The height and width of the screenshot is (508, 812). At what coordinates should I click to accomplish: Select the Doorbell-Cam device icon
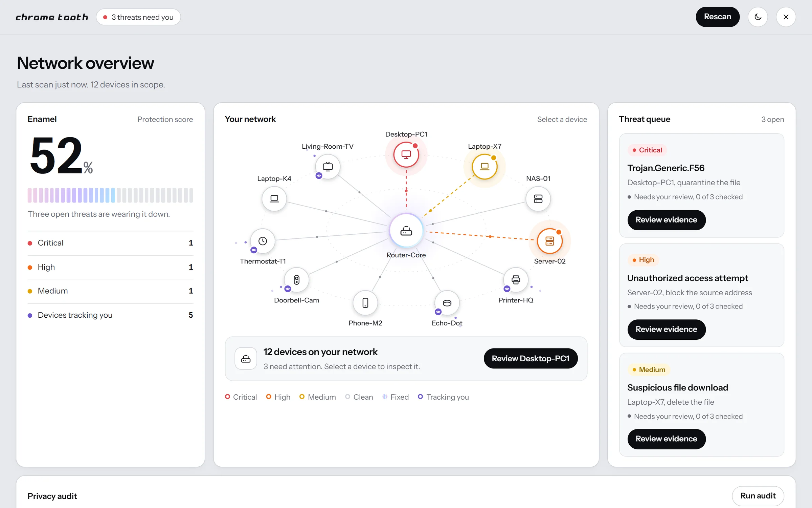click(x=296, y=280)
